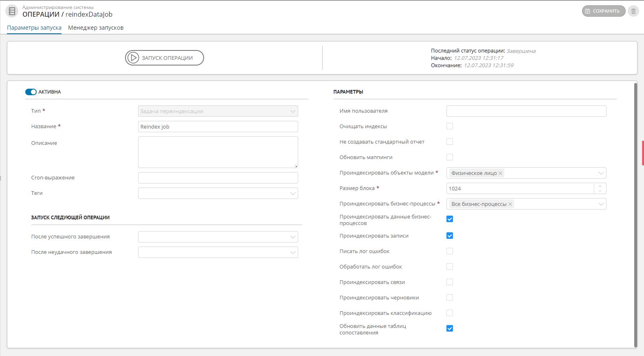This screenshot has height=356, width=644.
Task: Click the Cron-выражение input field
Action: (x=218, y=178)
